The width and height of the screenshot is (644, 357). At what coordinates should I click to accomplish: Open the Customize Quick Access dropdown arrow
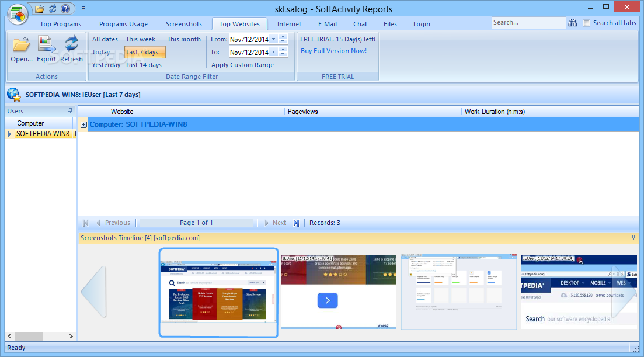point(83,8)
